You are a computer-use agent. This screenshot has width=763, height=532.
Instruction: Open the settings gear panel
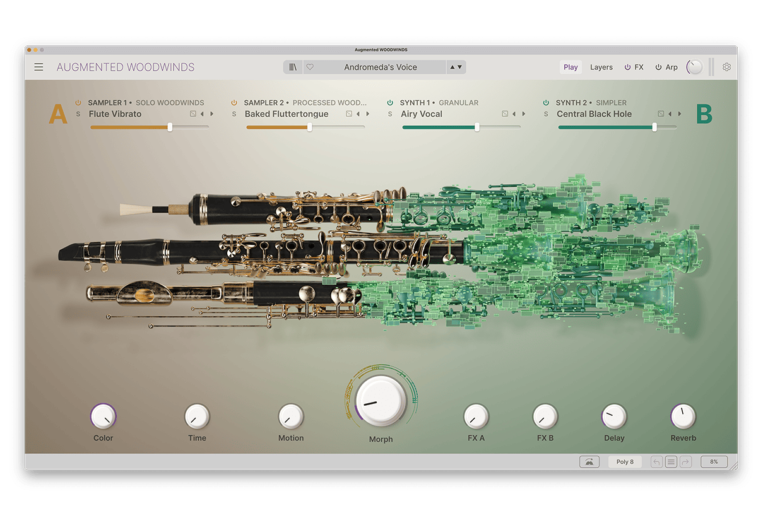[726, 67]
